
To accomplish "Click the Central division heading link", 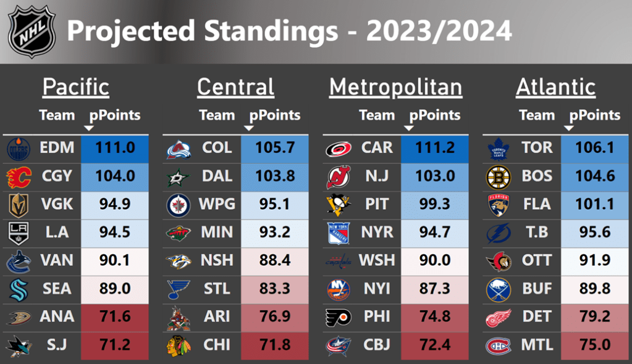I will point(235,87).
